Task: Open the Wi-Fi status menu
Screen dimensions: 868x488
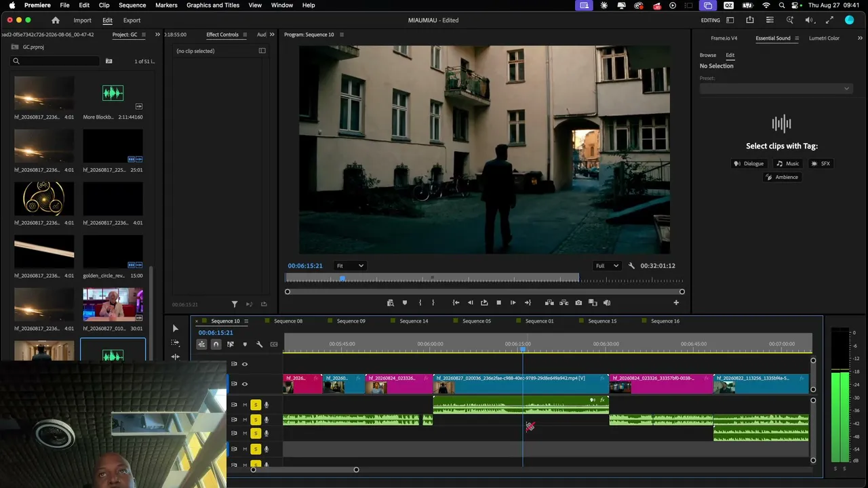Action: pos(766,5)
